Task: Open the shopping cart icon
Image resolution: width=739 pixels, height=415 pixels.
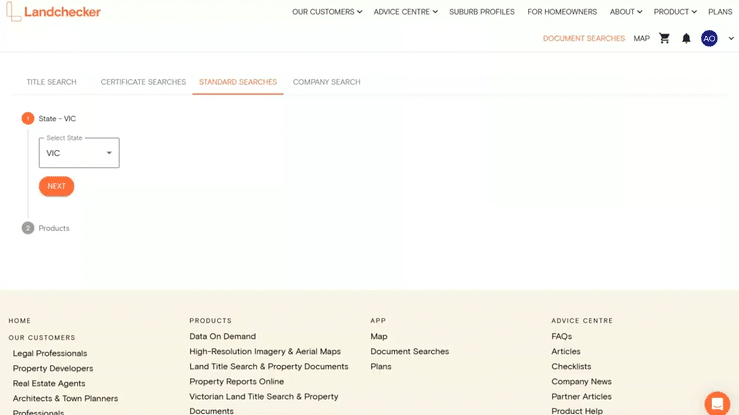Action: tap(665, 38)
